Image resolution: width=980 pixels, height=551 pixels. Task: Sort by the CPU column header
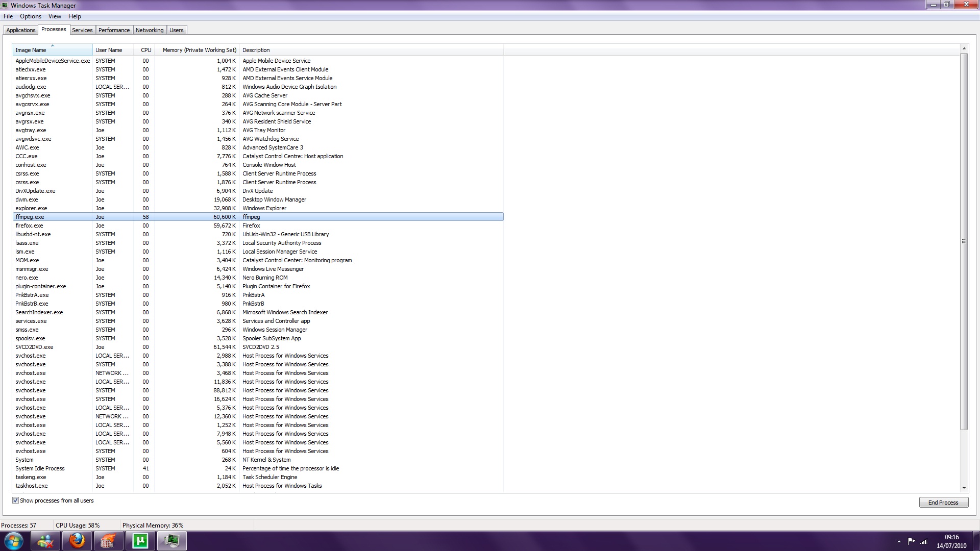pyautogui.click(x=144, y=50)
